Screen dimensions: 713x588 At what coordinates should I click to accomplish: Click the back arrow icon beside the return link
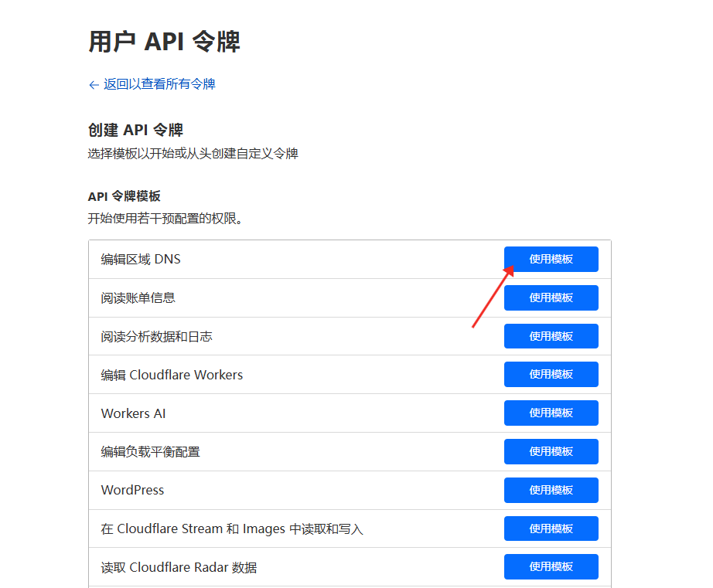[x=94, y=85]
